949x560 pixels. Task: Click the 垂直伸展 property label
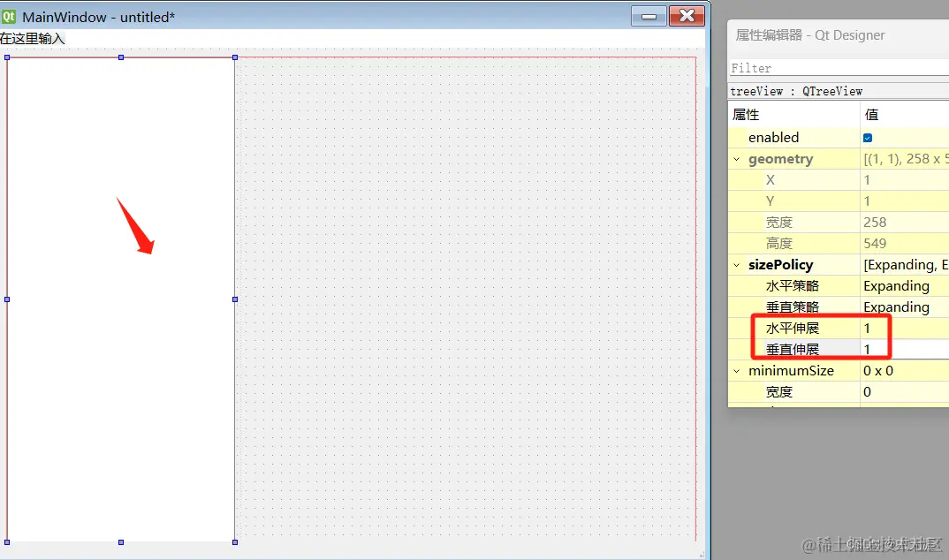793,350
